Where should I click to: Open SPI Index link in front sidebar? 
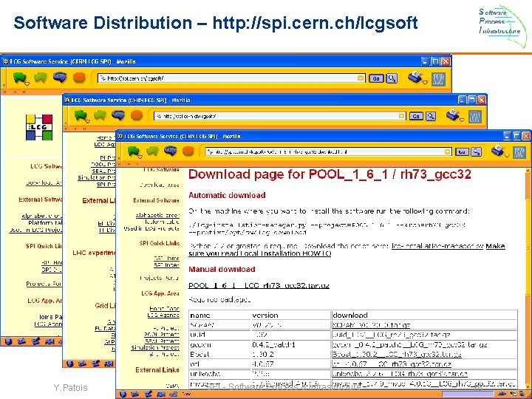[x=166, y=265]
